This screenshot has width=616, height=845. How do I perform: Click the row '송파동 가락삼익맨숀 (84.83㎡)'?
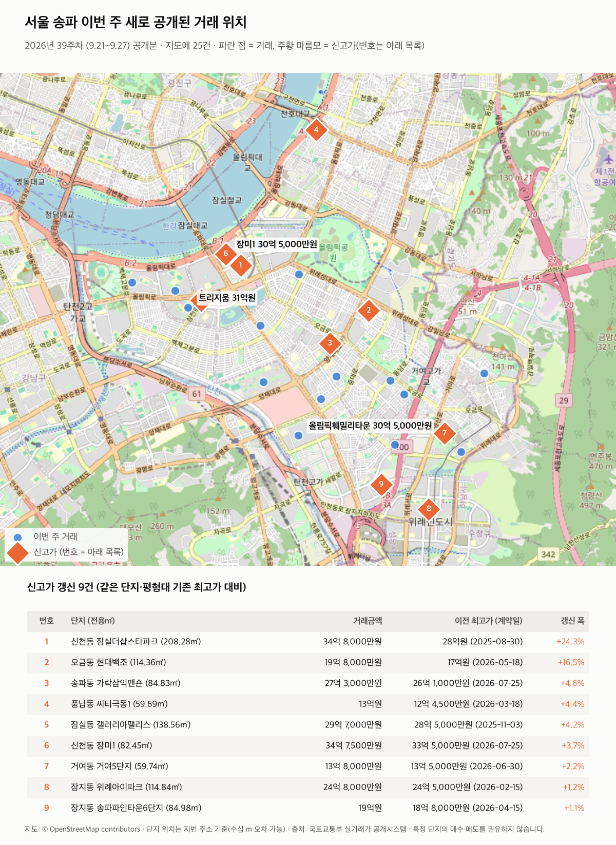coord(308,683)
